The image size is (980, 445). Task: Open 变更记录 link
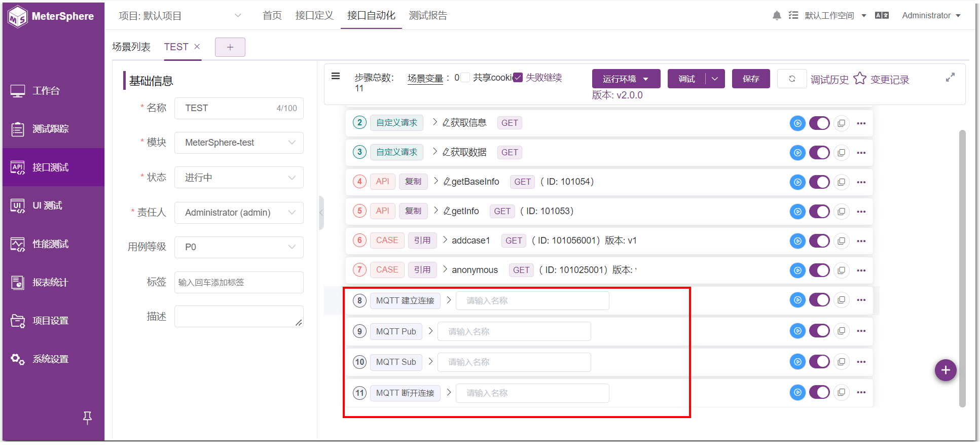coord(890,80)
